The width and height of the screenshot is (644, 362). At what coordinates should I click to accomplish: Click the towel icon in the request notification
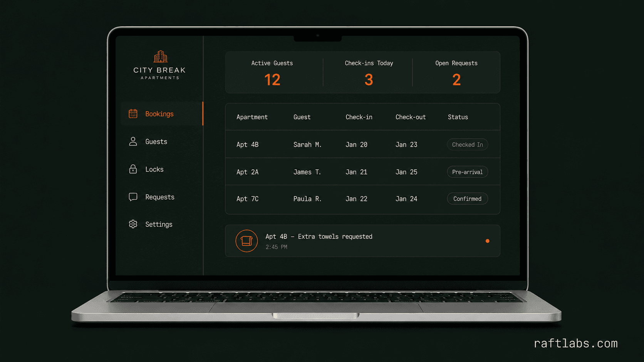(247, 241)
